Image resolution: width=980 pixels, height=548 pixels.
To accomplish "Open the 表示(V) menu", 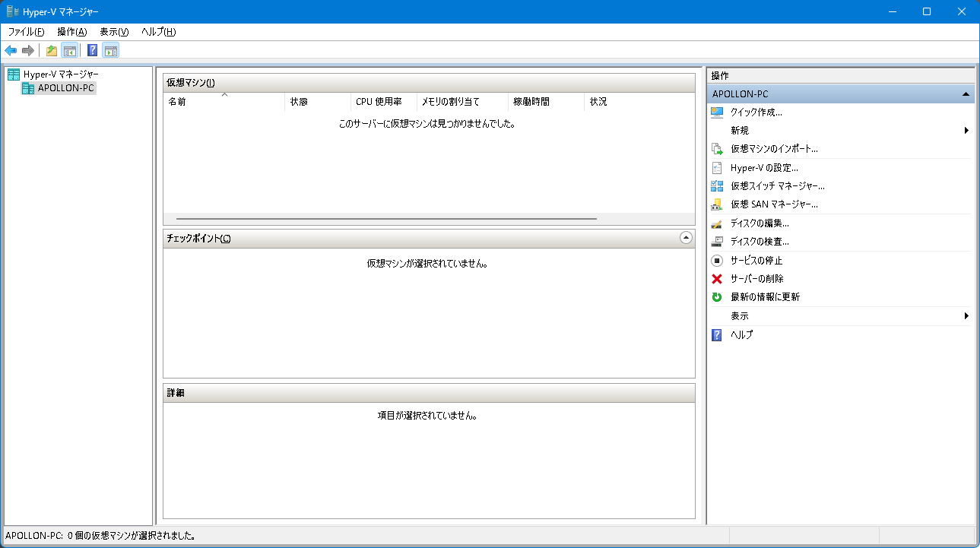I will coord(114,32).
